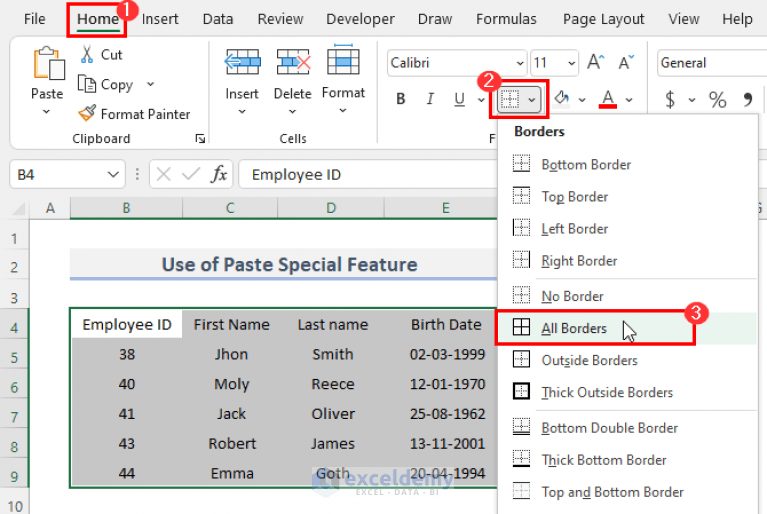The image size is (767, 514).
Task: Choose Top Border option
Action: tap(628, 197)
